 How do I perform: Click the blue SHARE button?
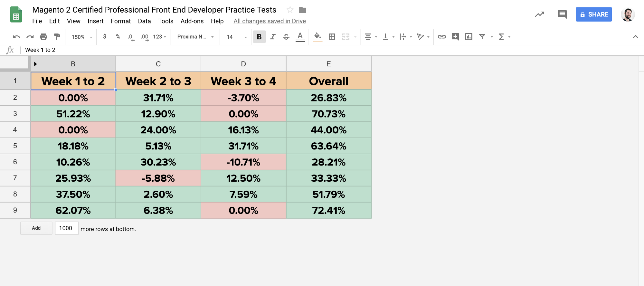click(x=594, y=14)
